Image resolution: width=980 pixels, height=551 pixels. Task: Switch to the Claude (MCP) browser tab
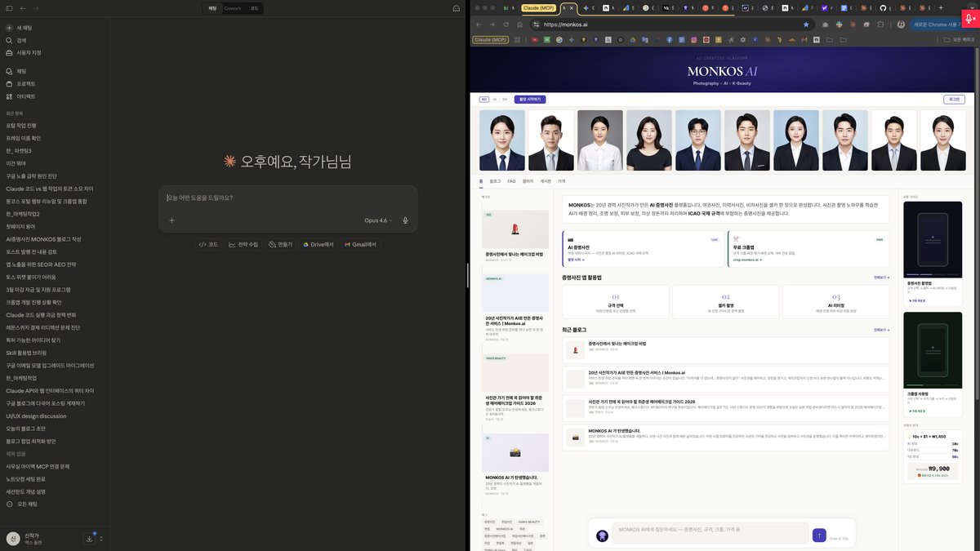pyautogui.click(x=538, y=8)
